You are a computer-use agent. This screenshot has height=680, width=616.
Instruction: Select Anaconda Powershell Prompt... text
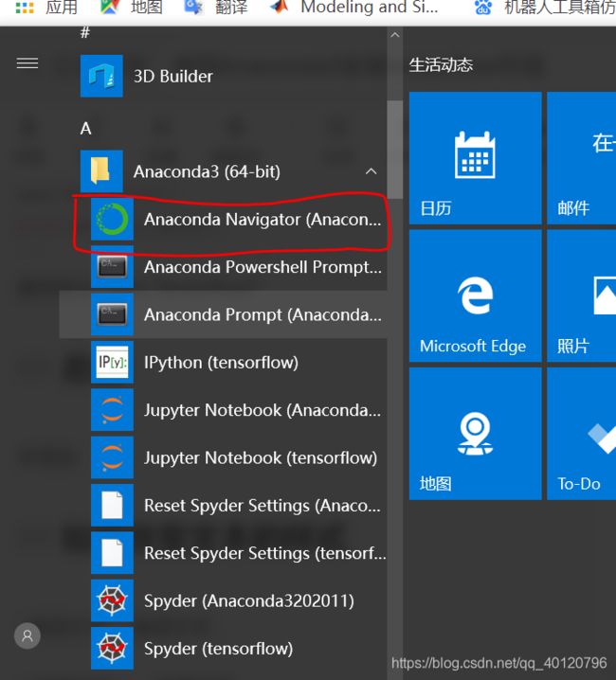(x=263, y=267)
